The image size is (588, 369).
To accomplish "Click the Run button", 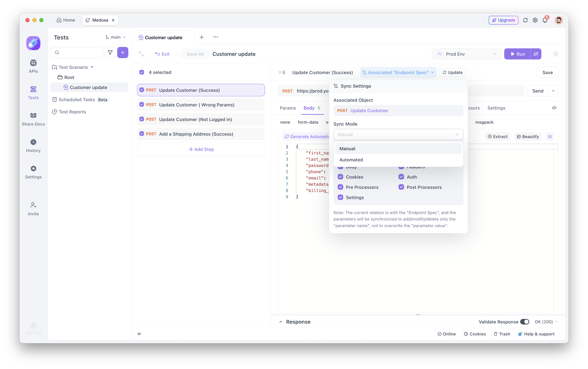I will coord(517,54).
